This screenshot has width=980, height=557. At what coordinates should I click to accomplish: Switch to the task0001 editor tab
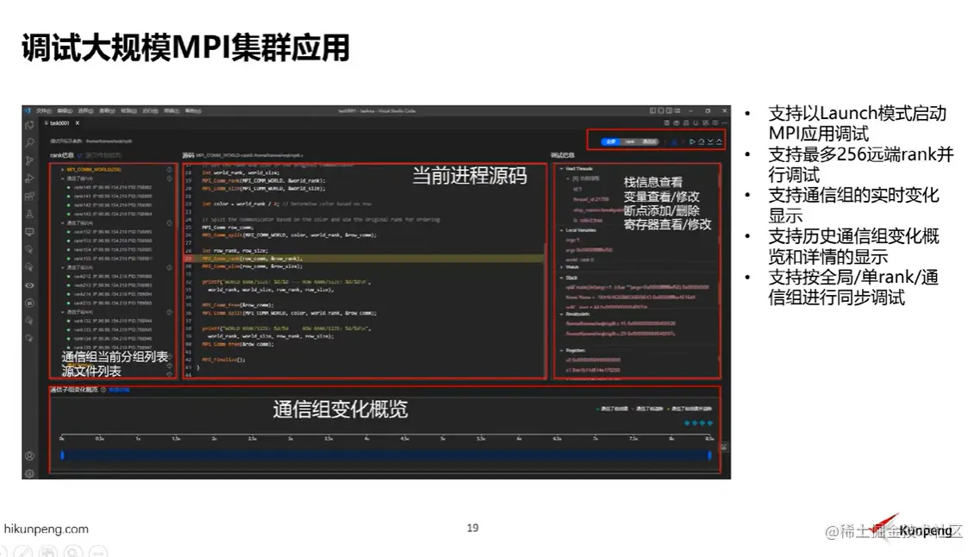[58, 123]
